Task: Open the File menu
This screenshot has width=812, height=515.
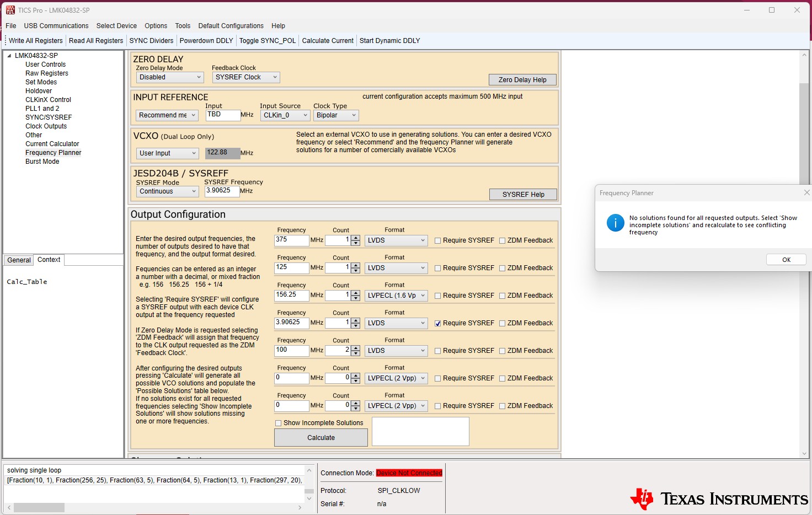Action: (11, 26)
